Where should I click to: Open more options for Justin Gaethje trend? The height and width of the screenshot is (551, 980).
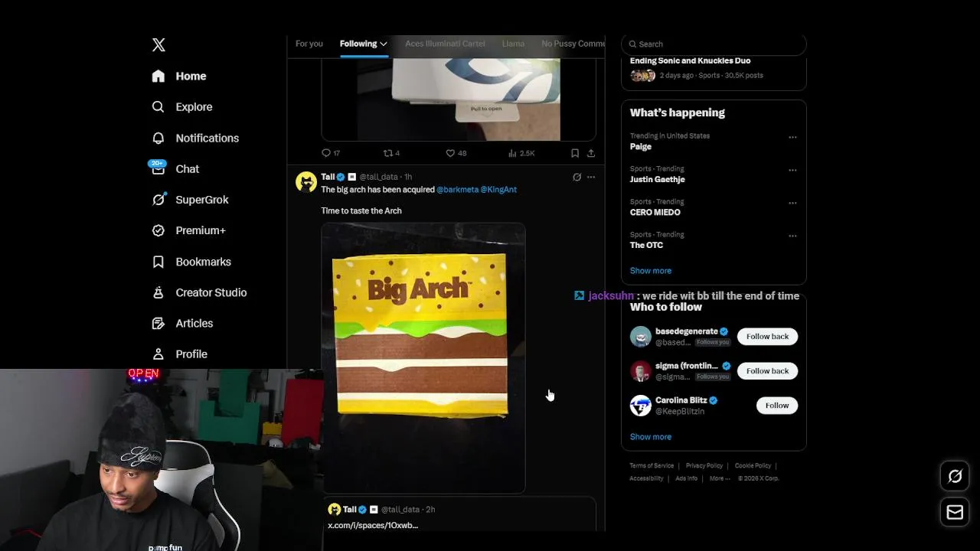(x=792, y=171)
